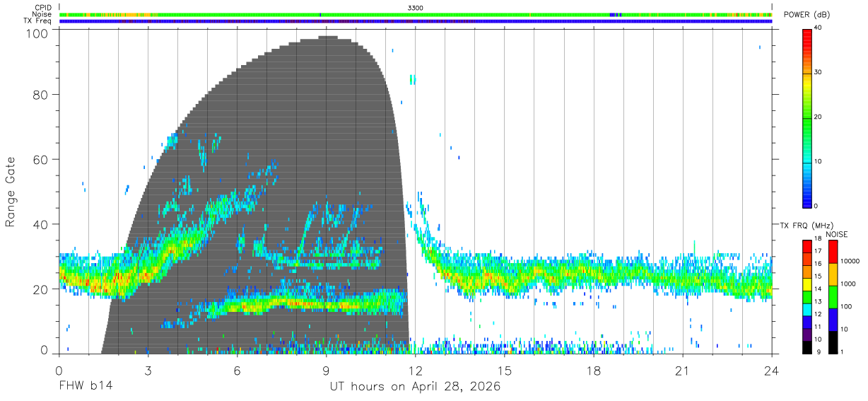The height and width of the screenshot is (401, 868).
Task: Click the 80 label on the Range Gate axis
Action: pyautogui.click(x=42, y=95)
